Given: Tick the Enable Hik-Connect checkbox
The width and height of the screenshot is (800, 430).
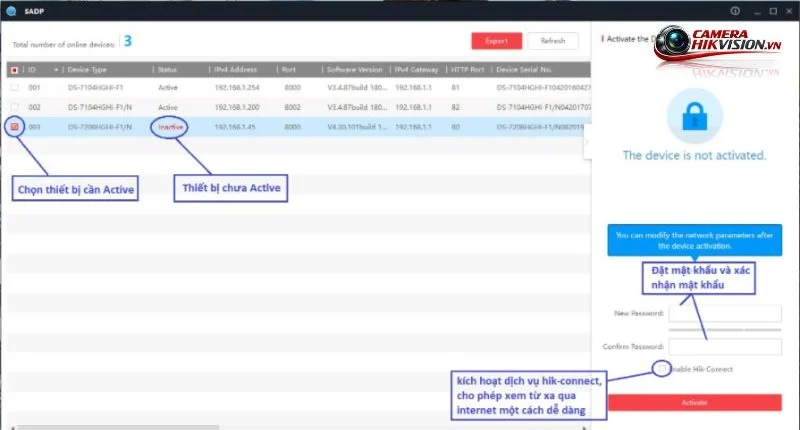Looking at the screenshot, I should [x=662, y=368].
